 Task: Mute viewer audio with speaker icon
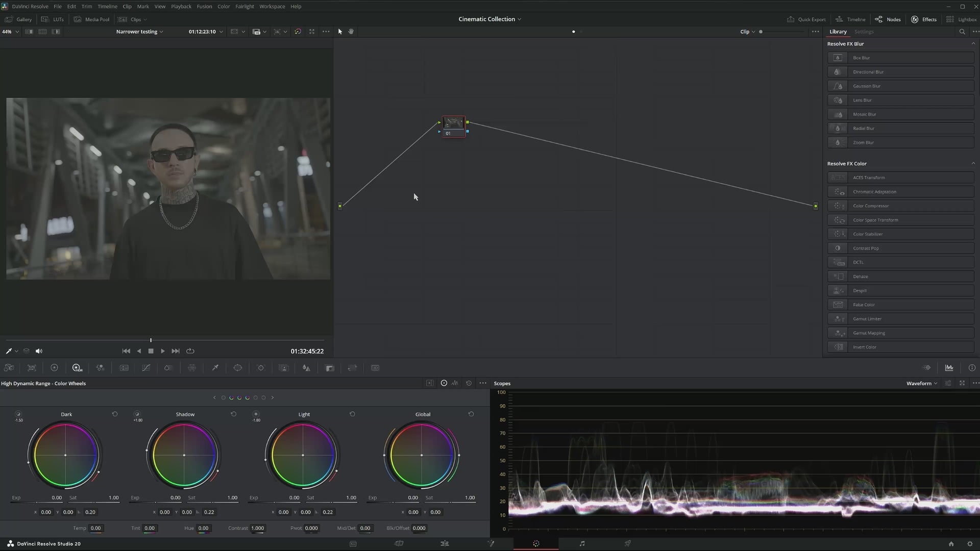39,351
